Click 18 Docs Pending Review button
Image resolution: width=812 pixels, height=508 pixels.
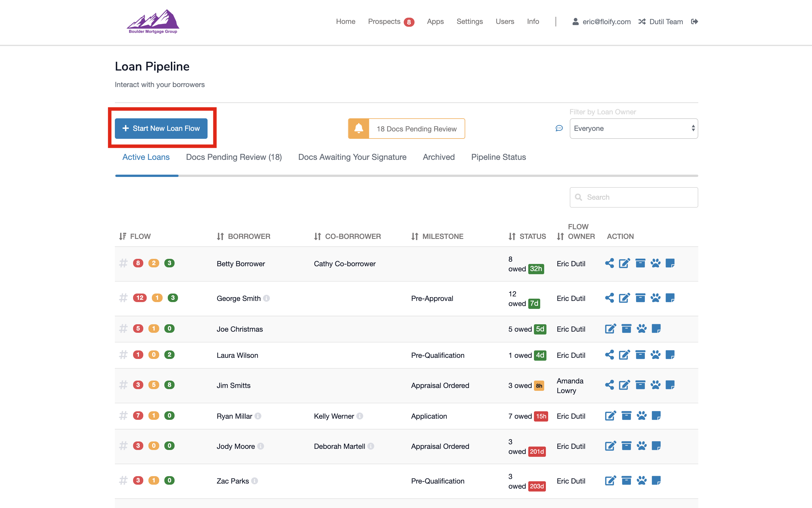click(417, 129)
